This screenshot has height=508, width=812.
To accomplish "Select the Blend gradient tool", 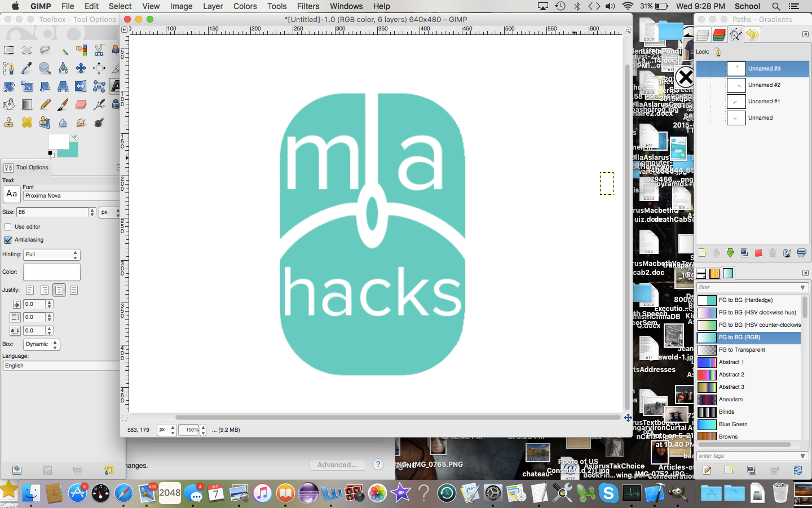I will (x=27, y=104).
